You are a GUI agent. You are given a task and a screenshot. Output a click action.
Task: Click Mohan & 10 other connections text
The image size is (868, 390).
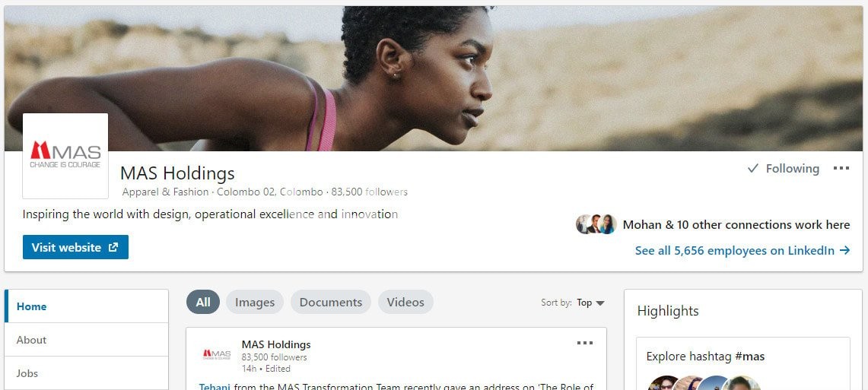pos(736,224)
